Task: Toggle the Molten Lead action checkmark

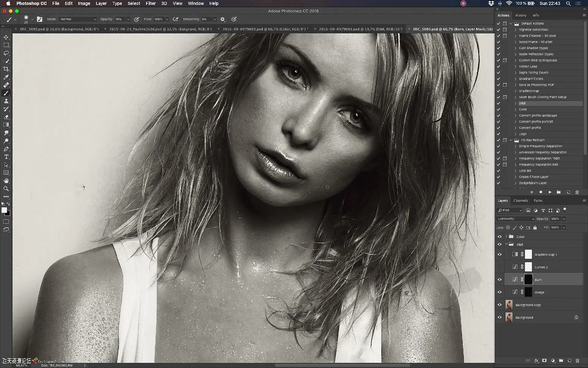Action: coord(498,67)
